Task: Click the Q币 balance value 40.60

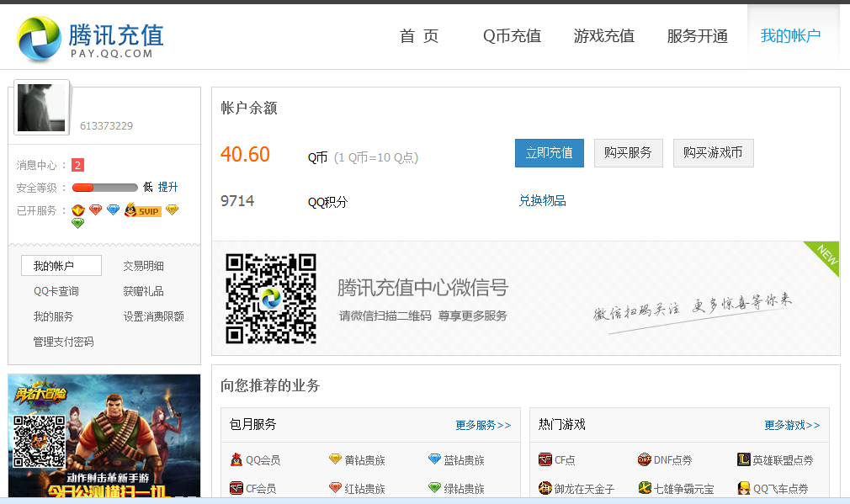Action: click(x=245, y=155)
